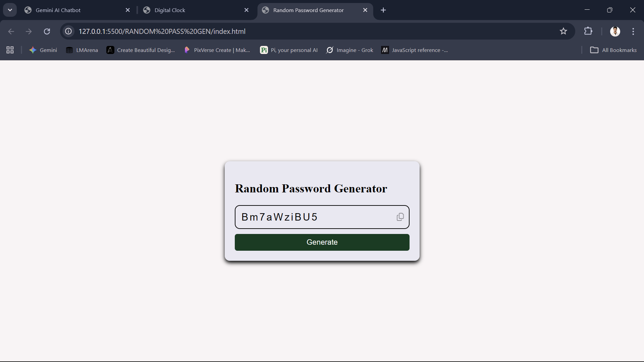This screenshot has height=362, width=644.
Task: Open the LMArena bookmark
Action: click(x=82, y=50)
